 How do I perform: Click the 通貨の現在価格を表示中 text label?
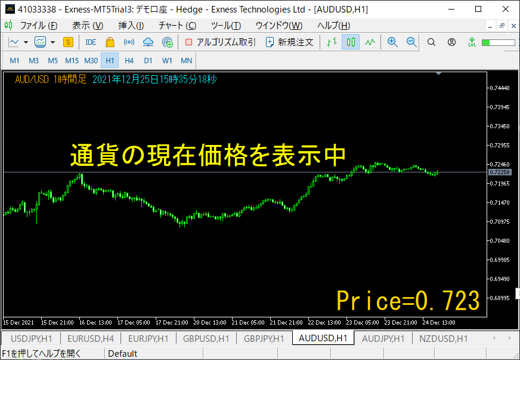pos(208,155)
